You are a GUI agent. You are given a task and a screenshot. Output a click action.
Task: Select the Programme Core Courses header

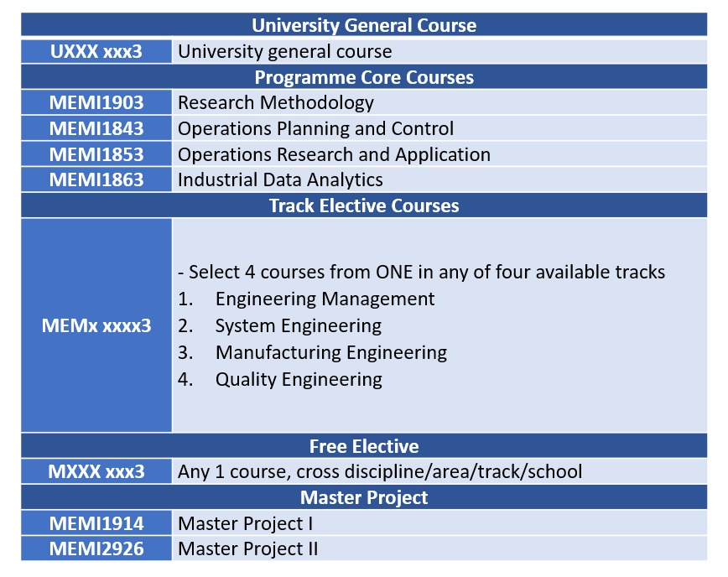pos(364,77)
